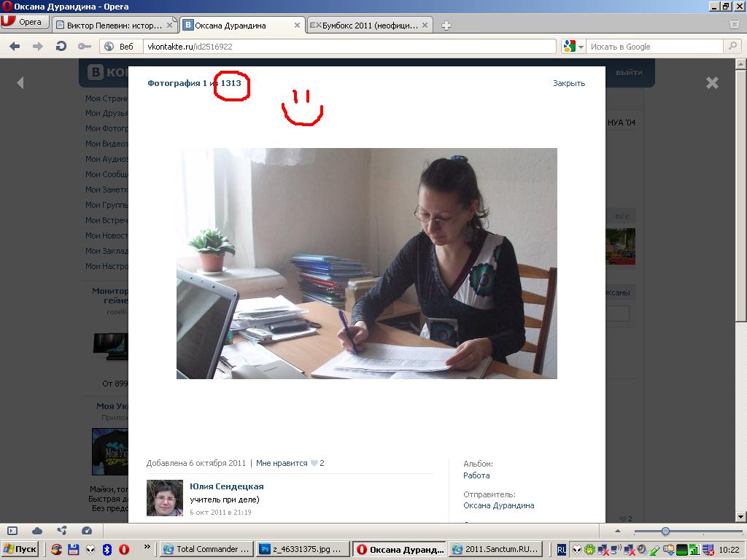Image resolution: width=747 pixels, height=560 pixels.
Task: Open Юлия Сендецкая's profile
Action: 227,486
